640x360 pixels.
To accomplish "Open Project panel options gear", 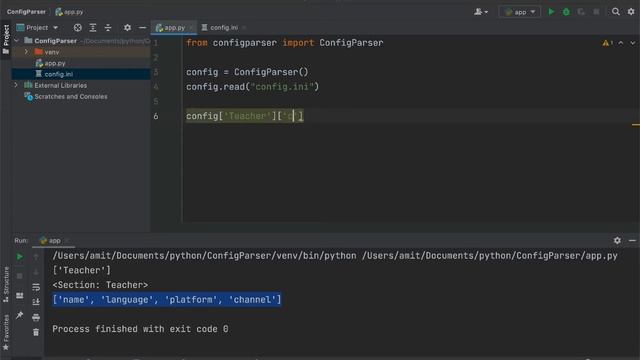I will 127,27.
